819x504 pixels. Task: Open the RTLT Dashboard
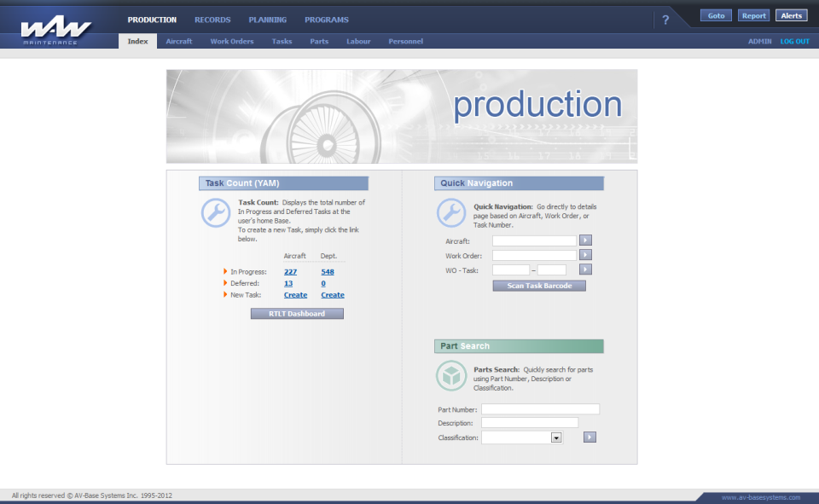point(297,313)
